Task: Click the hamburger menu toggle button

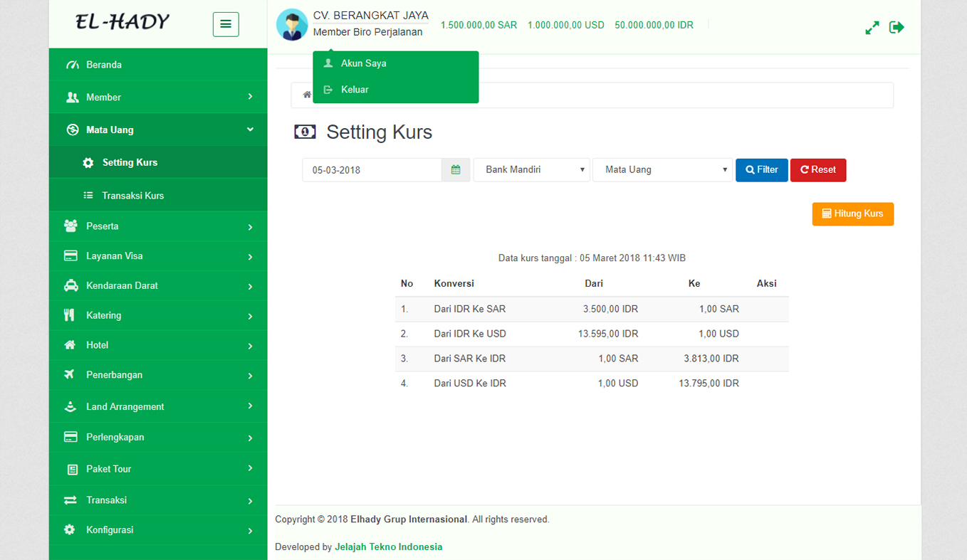Action: [226, 24]
